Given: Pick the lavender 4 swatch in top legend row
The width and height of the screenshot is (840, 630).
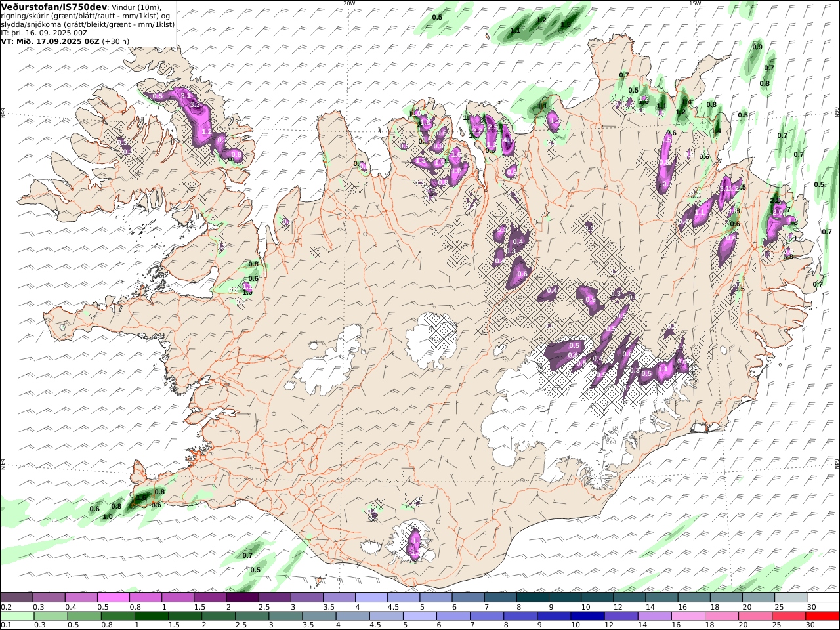Looking at the screenshot, I should coord(371,598).
